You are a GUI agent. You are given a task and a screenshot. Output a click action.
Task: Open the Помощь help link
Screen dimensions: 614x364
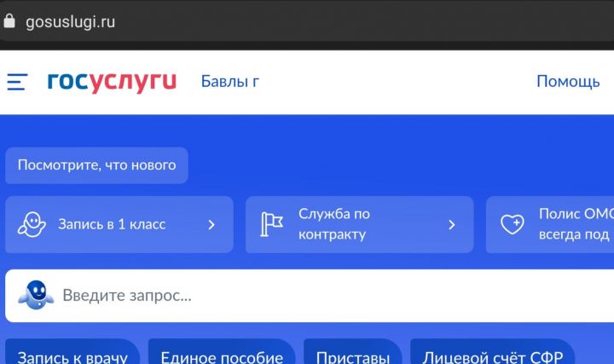(568, 82)
